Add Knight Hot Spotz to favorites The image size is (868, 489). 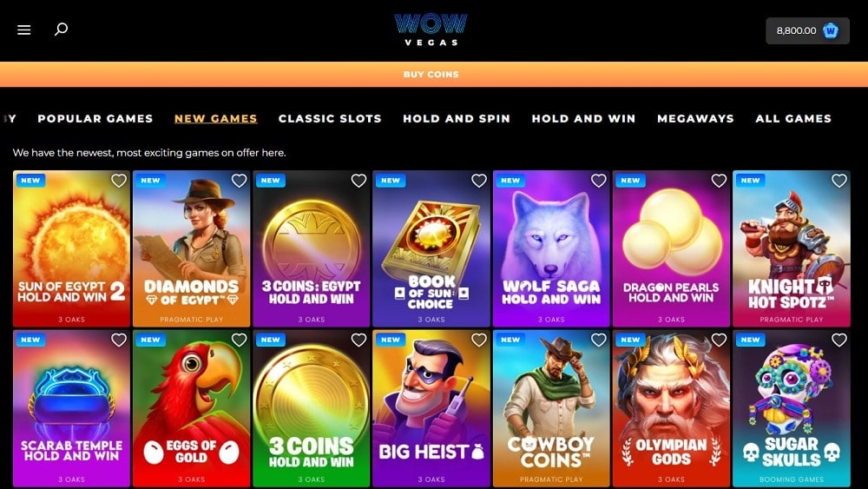[839, 181]
